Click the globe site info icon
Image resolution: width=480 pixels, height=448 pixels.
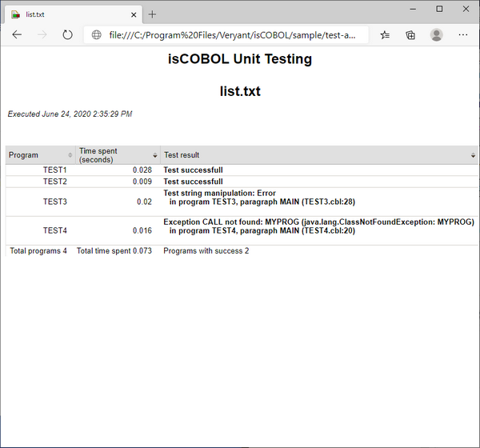[97, 35]
